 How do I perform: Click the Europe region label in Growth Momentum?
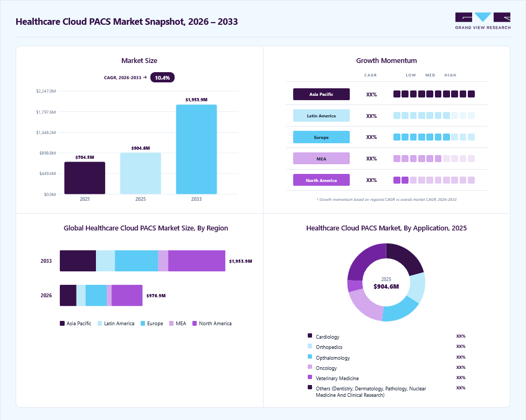(x=321, y=137)
